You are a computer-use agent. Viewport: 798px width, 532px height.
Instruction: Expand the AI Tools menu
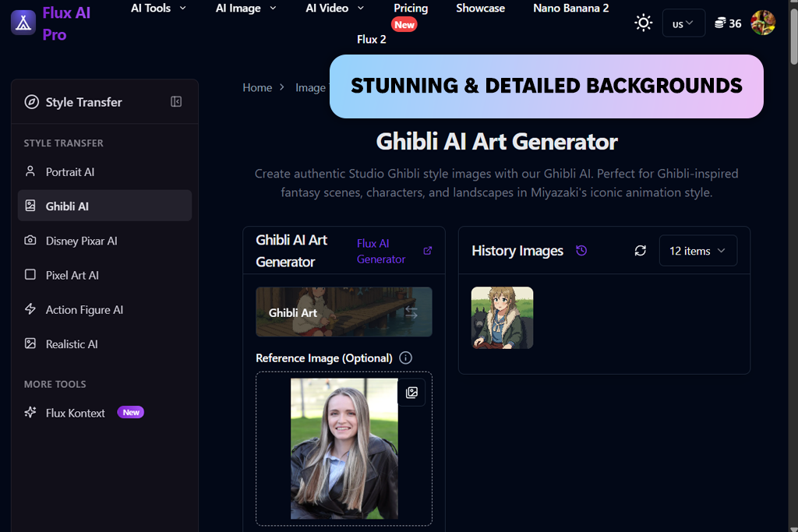click(x=158, y=8)
